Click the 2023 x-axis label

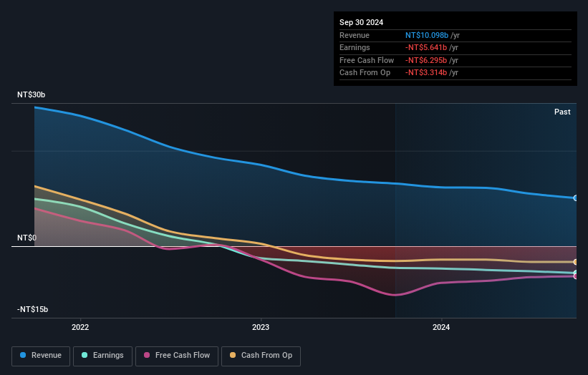click(261, 327)
